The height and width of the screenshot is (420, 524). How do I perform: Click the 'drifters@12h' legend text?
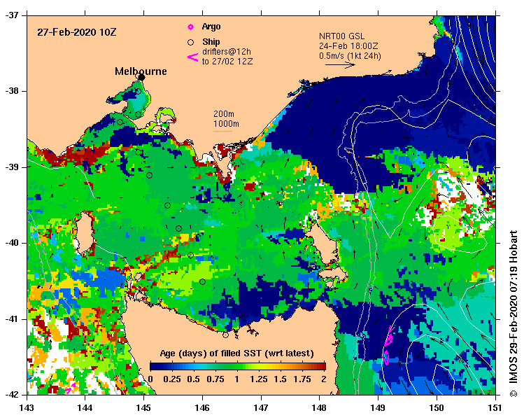(227, 52)
